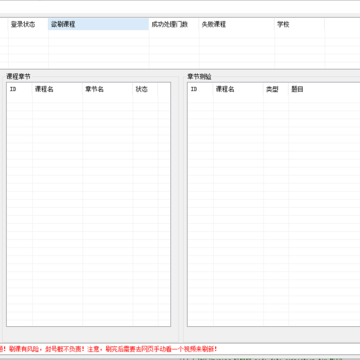Click 课程名 header in 章节测验 list
This screenshot has height=360, width=360.
pos(238,89)
